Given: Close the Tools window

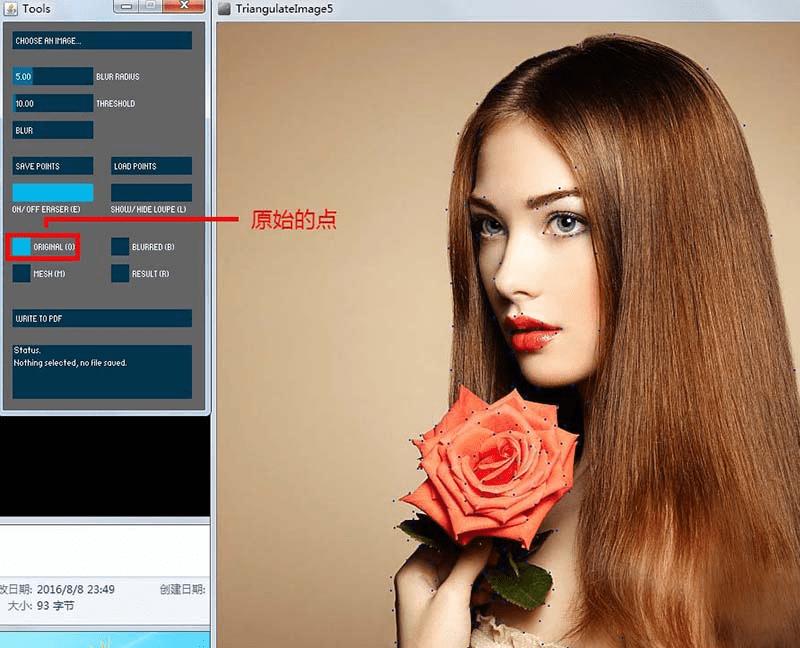Looking at the screenshot, I should pyautogui.click(x=184, y=6).
